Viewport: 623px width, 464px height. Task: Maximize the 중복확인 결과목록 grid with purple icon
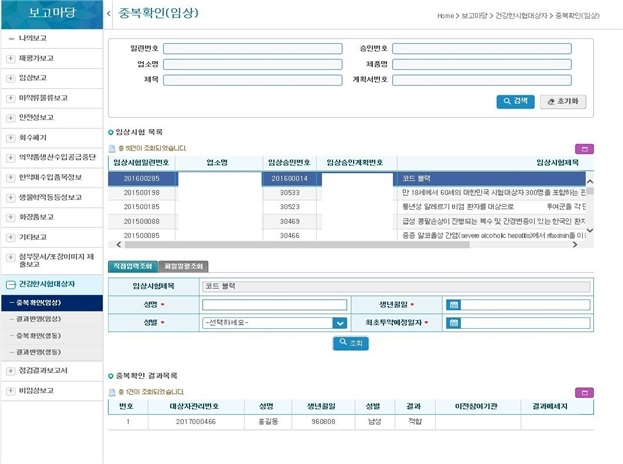584,392
